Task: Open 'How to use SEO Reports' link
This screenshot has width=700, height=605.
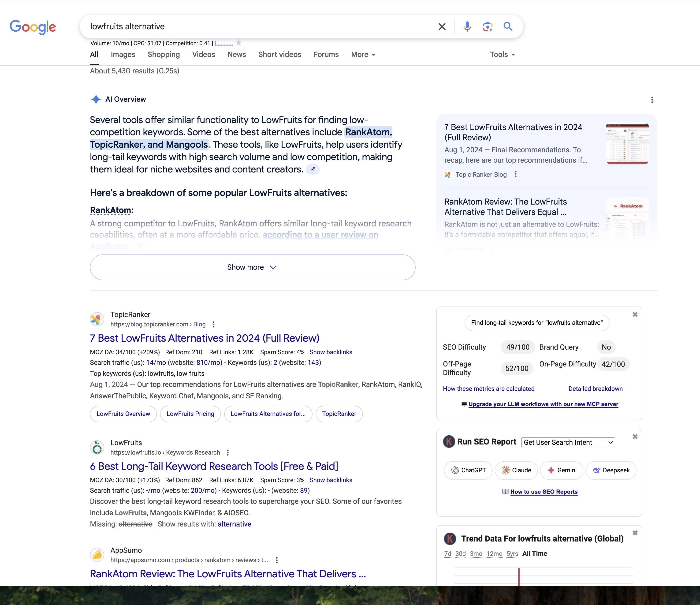Action: click(x=544, y=491)
